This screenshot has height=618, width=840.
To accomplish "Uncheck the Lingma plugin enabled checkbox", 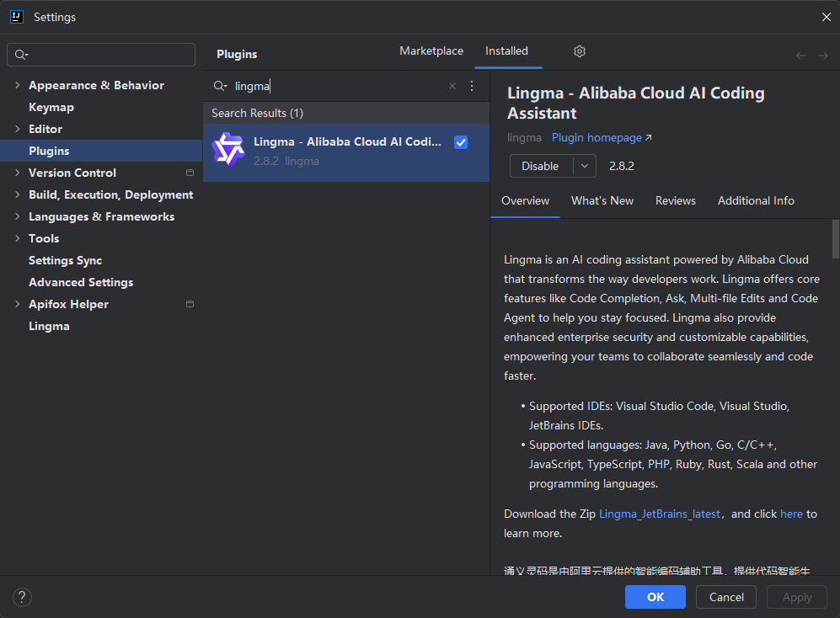I will [461, 142].
